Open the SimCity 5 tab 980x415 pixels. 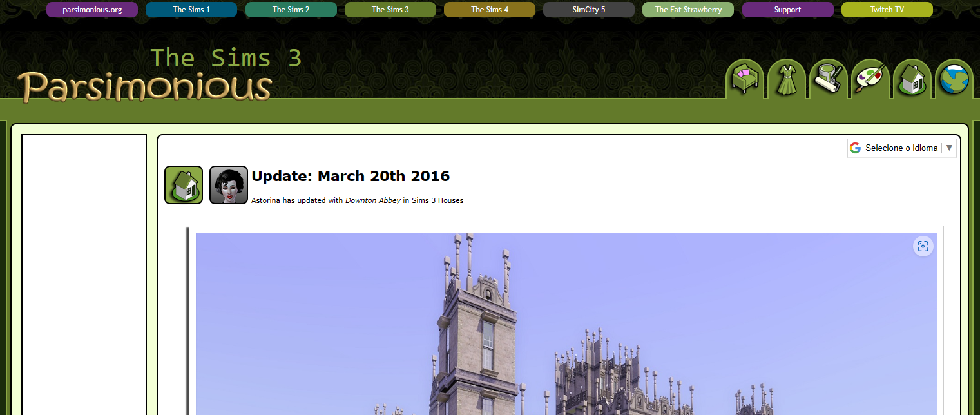point(589,10)
